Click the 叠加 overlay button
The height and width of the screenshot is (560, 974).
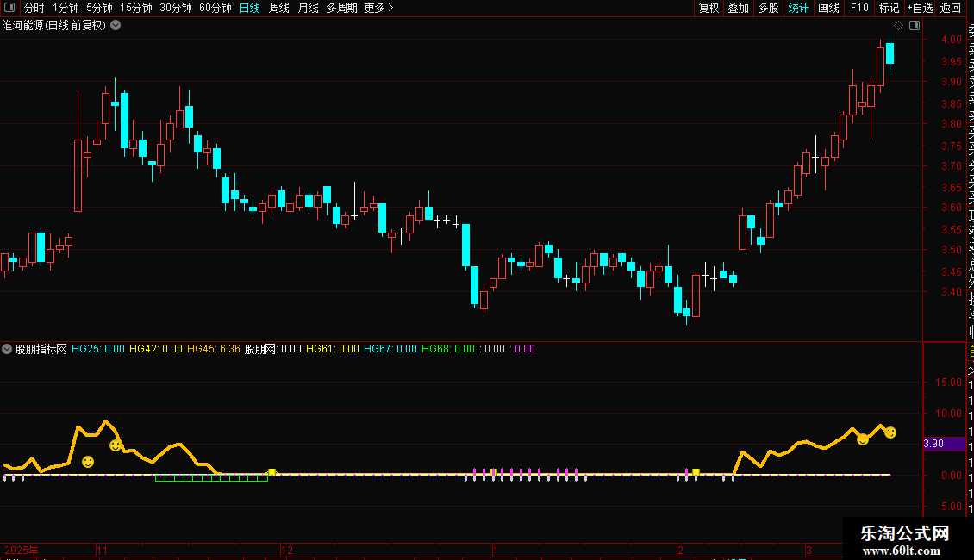pyautogui.click(x=739, y=8)
